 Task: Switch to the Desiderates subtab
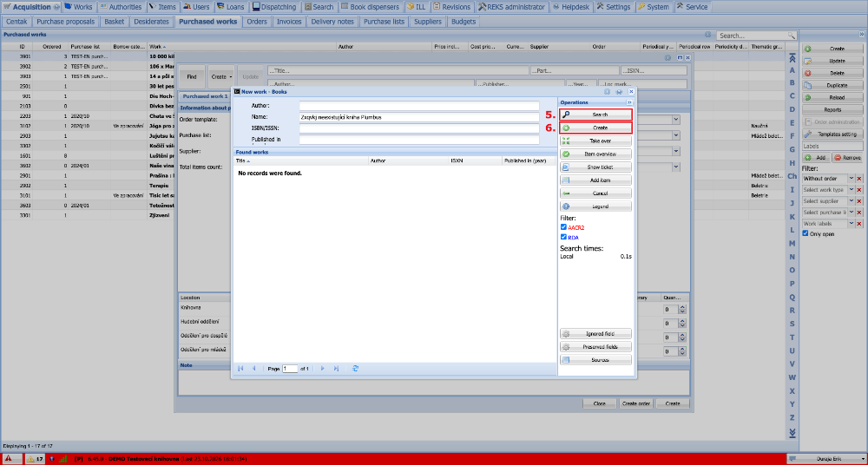click(152, 22)
